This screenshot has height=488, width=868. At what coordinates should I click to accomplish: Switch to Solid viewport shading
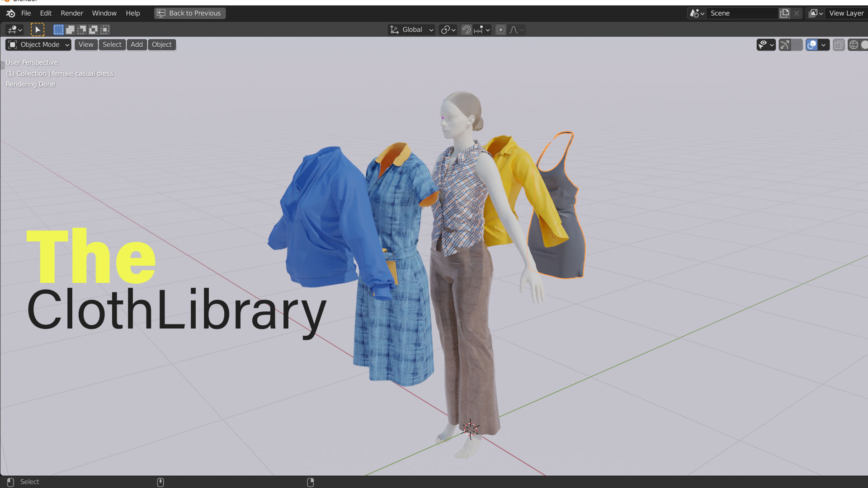[x=864, y=45]
